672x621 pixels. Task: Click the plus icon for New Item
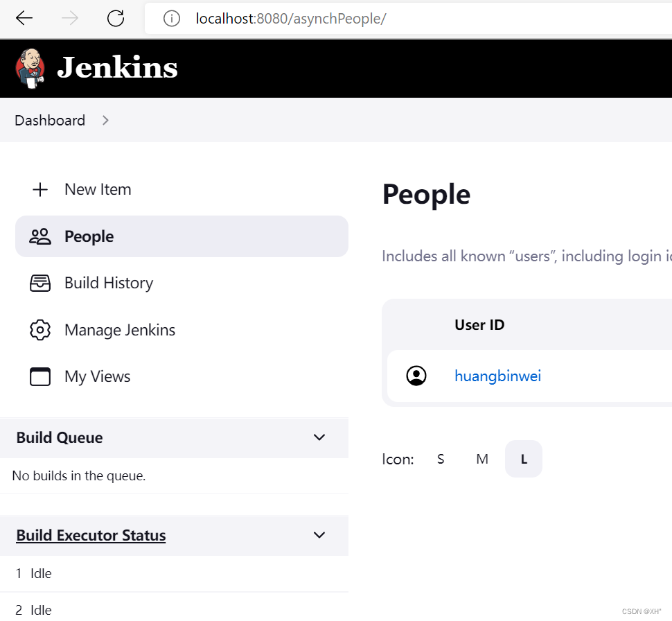[40, 190]
